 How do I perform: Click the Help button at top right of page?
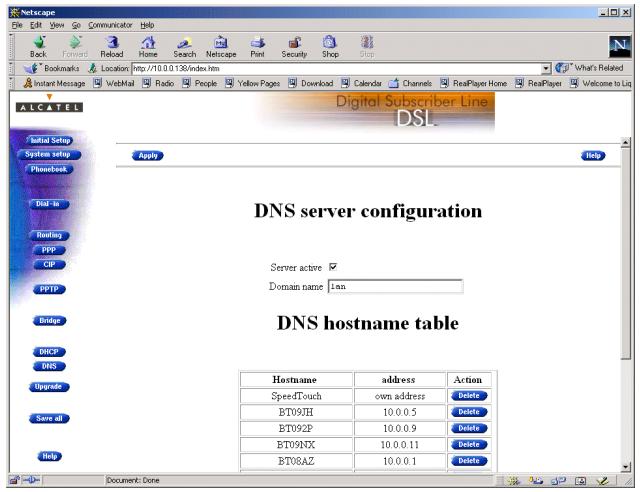coord(593,156)
